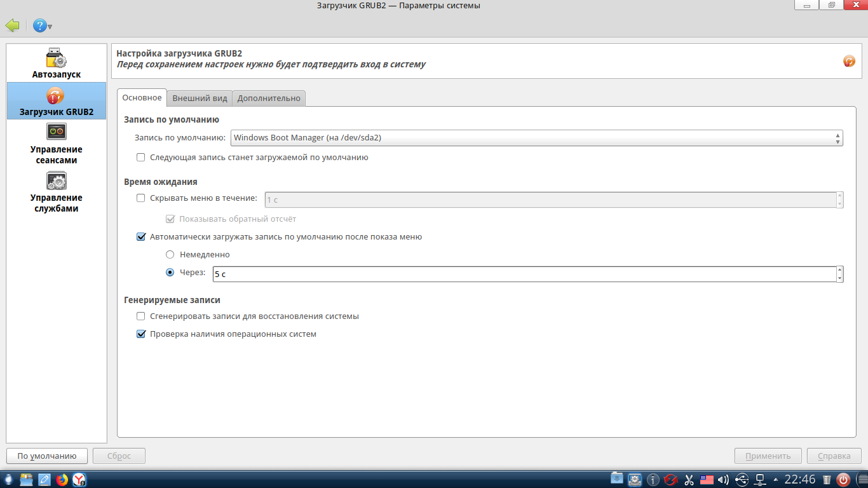Select the 'Немедленно' radio button
868x488 pixels.
(x=170, y=254)
